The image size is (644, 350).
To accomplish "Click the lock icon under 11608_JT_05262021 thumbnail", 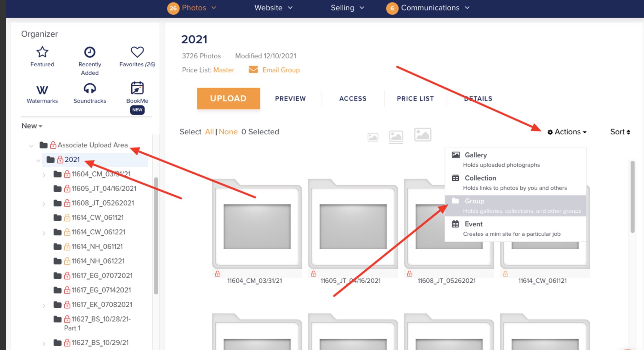I will coord(410,274).
